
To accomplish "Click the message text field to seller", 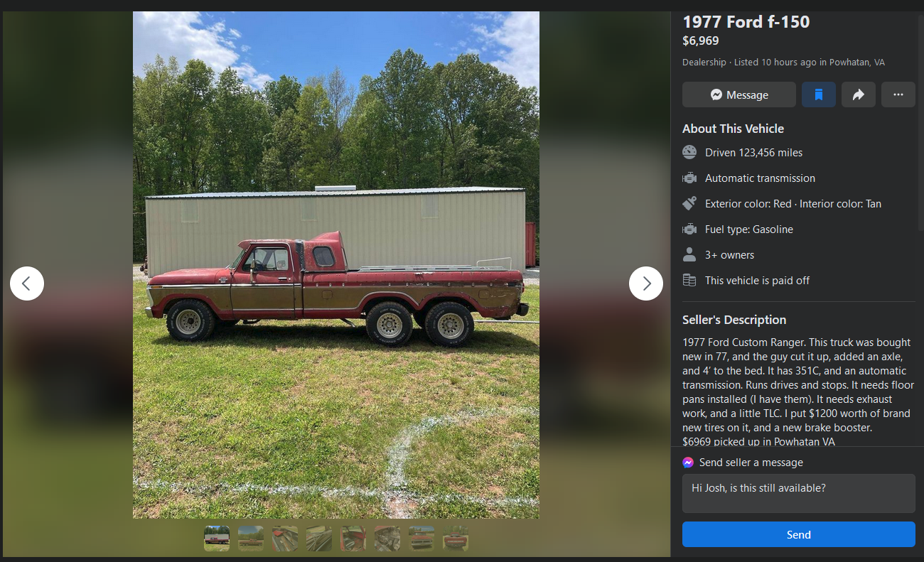I will tap(799, 493).
